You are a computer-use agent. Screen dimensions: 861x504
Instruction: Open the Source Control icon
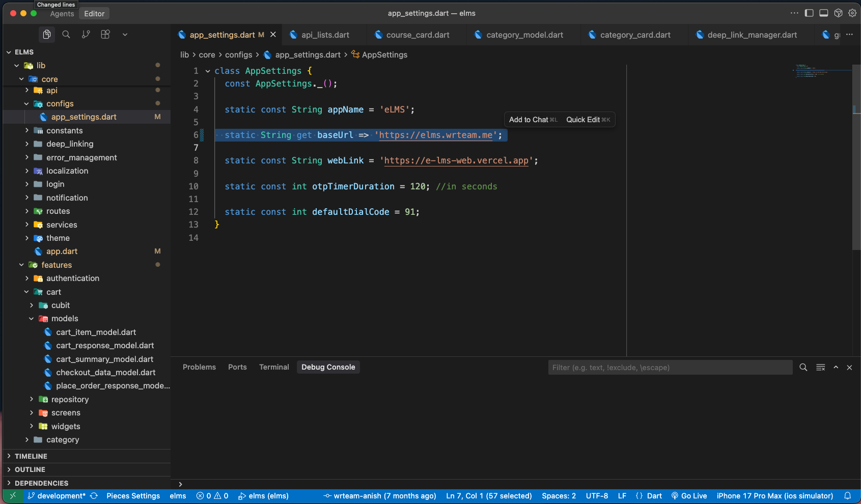click(x=86, y=34)
